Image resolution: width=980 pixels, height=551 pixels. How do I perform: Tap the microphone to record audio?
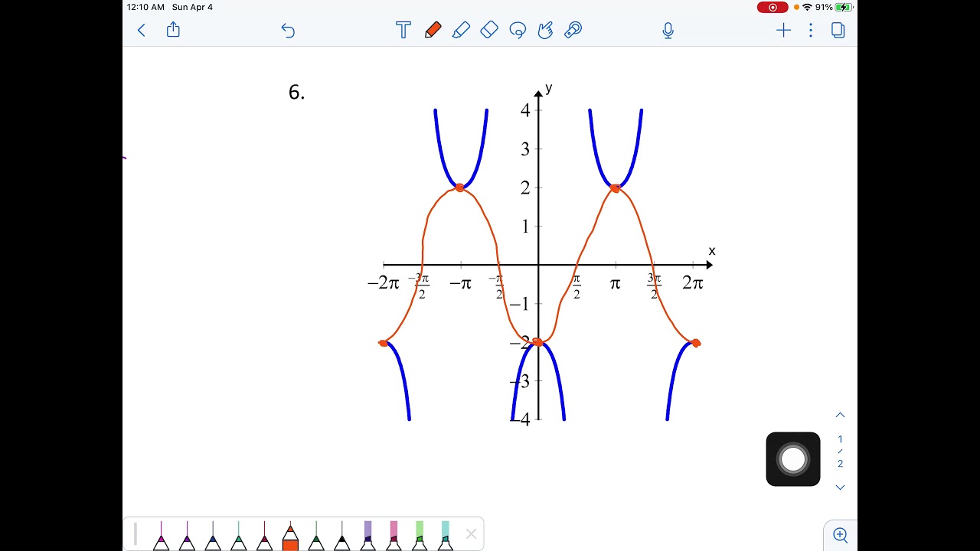[x=668, y=30]
